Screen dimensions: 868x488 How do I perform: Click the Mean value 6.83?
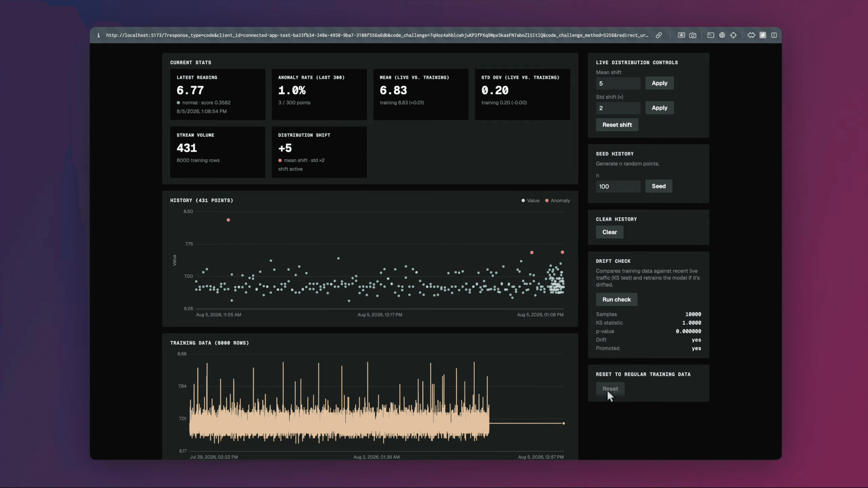tap(394, 90)
